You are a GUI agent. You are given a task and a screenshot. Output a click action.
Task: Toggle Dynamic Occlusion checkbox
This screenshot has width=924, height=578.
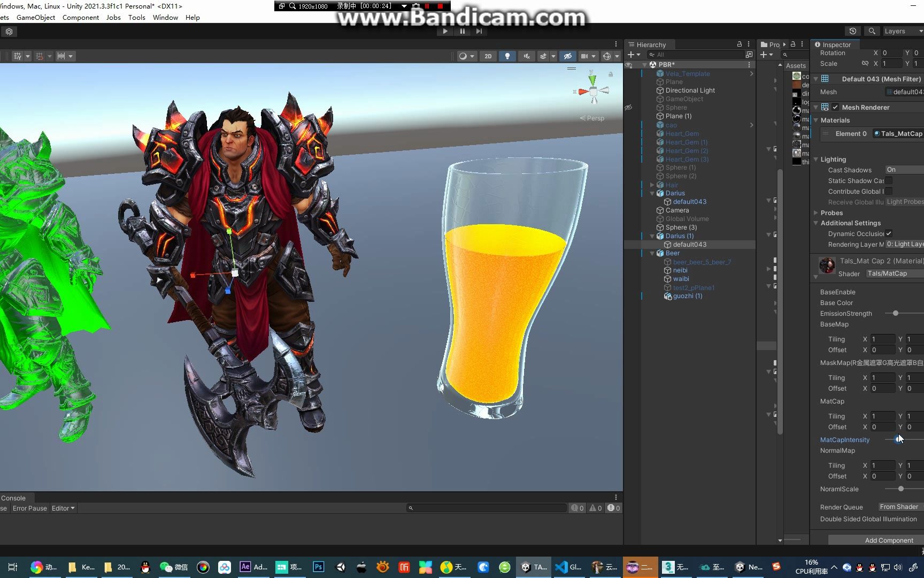[x=889, y=233]
